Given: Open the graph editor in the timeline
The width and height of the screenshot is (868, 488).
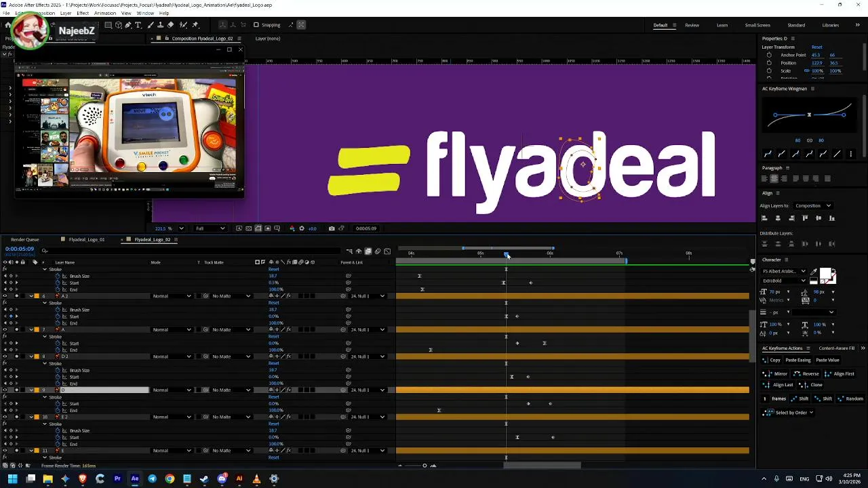Looking at the screenshot, I should [x=387, y=251].
